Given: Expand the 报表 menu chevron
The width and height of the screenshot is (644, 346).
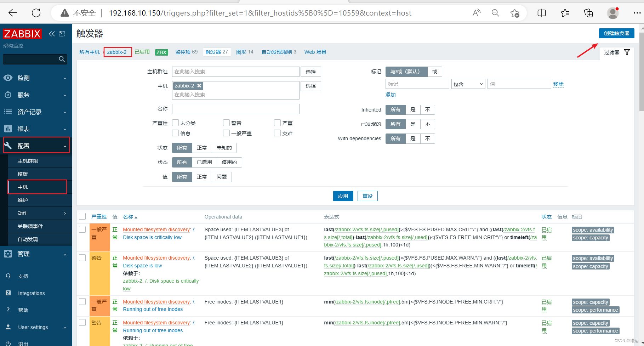Looking at the screenshot, I should (x=65, y=129).
